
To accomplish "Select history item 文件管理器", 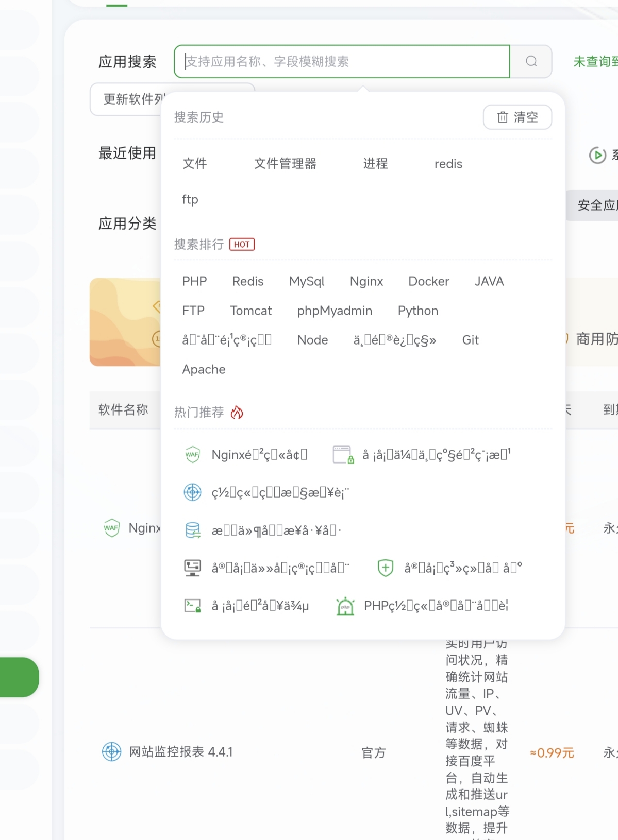I will pos(285,164).
